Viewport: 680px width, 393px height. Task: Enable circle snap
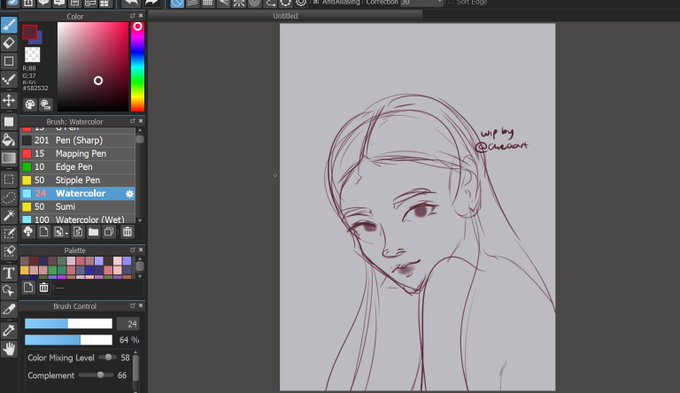click(x=255, y=3)
